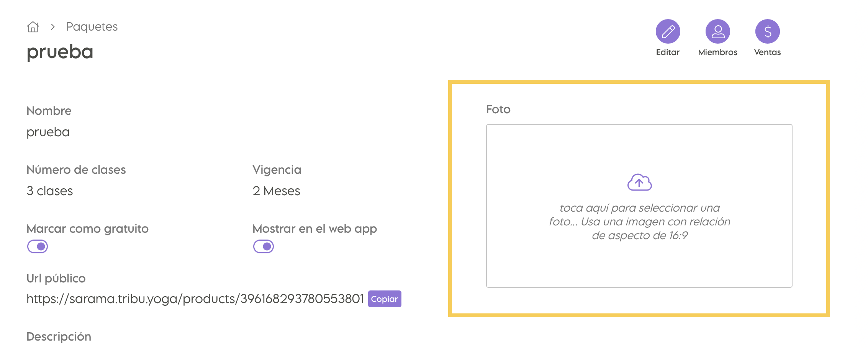Click the Editar label text

(x=668, y=52)
